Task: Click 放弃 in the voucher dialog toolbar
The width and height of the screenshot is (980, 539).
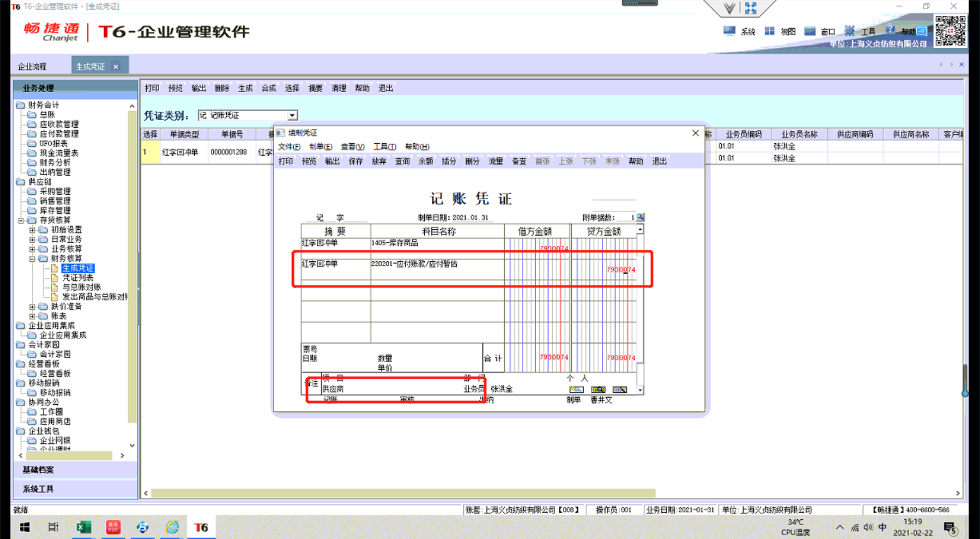Action: pos(379,162)
